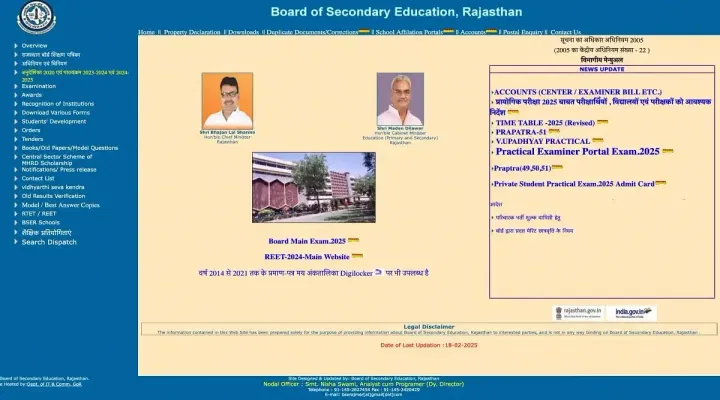Open the Downloads menu item
The width and height of the screenshot is (720, 400).
point(243,32)
